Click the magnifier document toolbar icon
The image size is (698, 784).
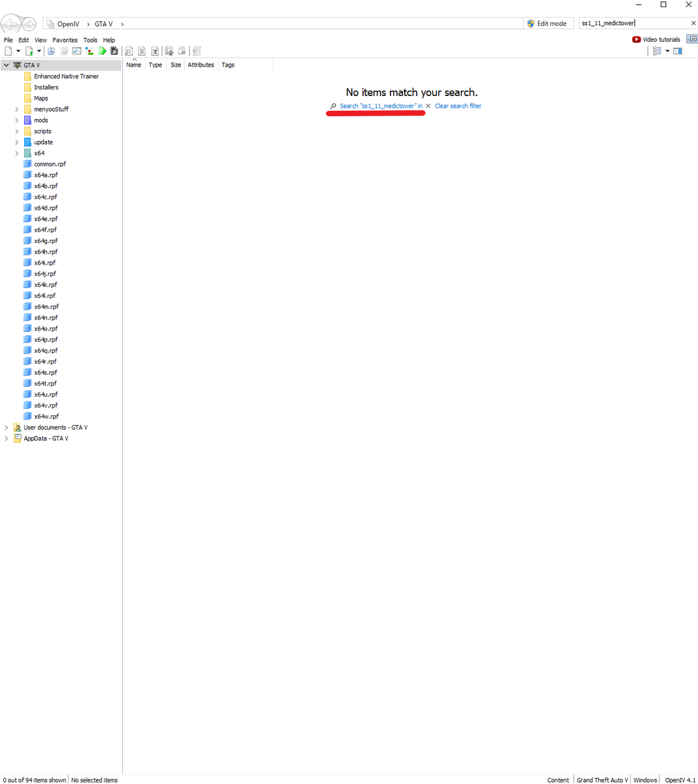pos(129,51)
